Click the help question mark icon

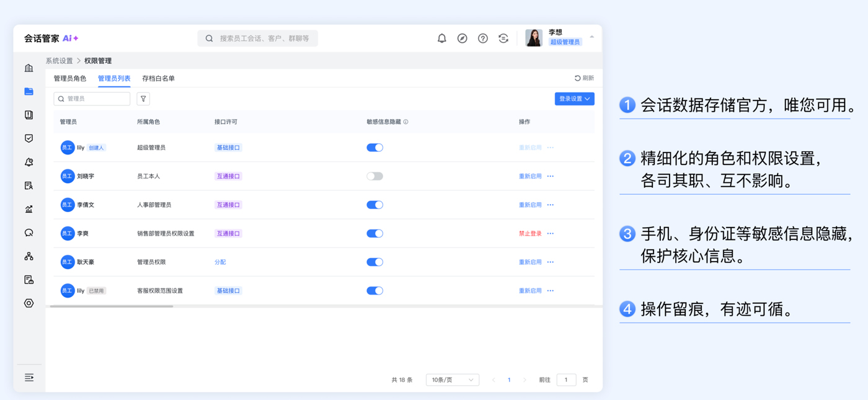[x=482, y=38]
